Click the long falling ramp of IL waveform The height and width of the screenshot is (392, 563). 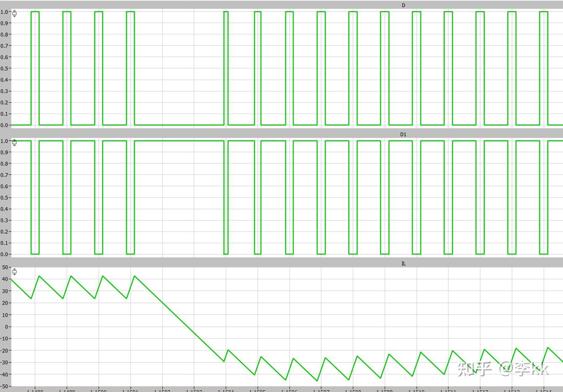point(179,319)
